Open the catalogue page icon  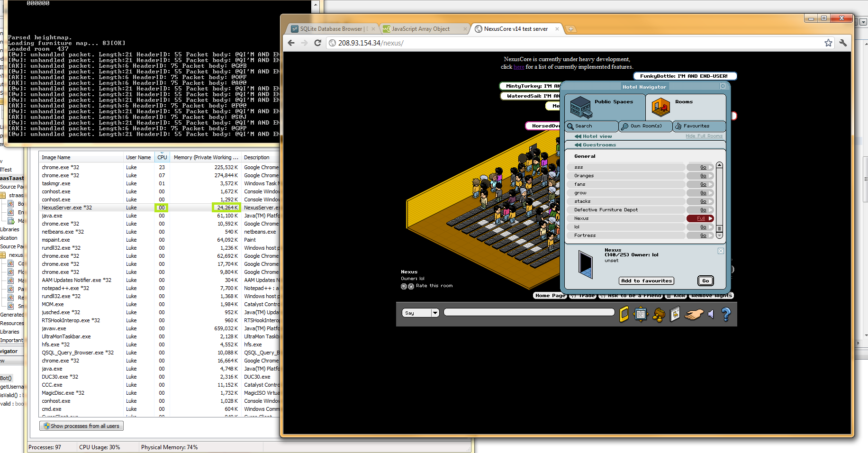[675, 314]
